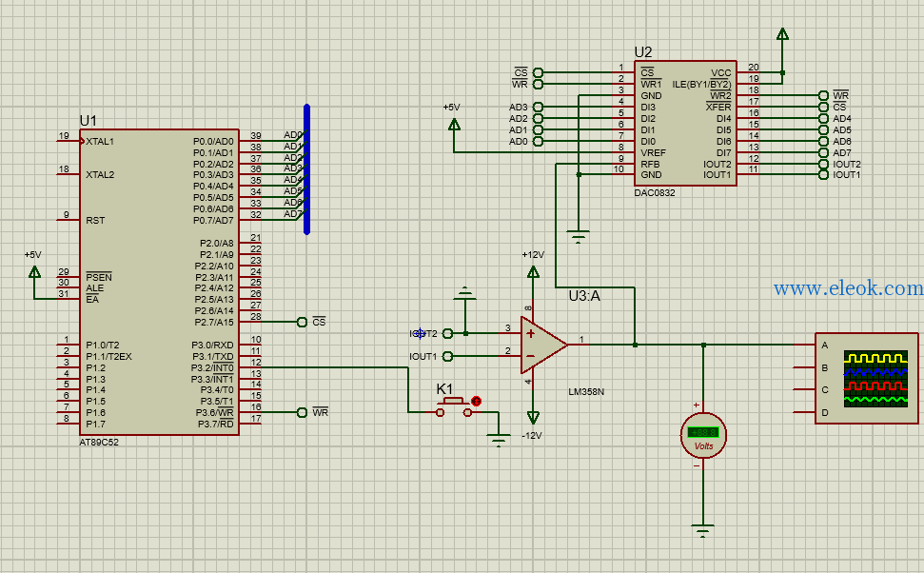Click the P3.2/INT0 pin label
This screenshot has height=573, width=924.
(x=212, y=367)
